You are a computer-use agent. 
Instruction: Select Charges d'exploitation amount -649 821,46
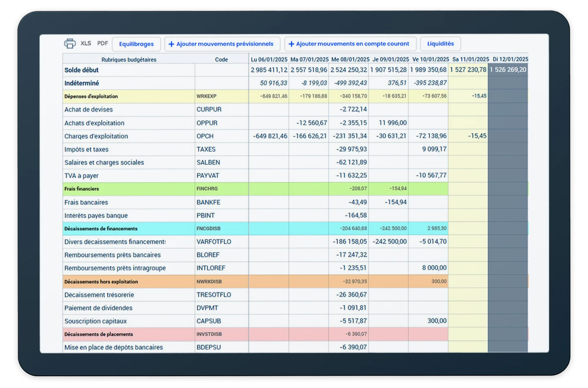coord(270,136)
